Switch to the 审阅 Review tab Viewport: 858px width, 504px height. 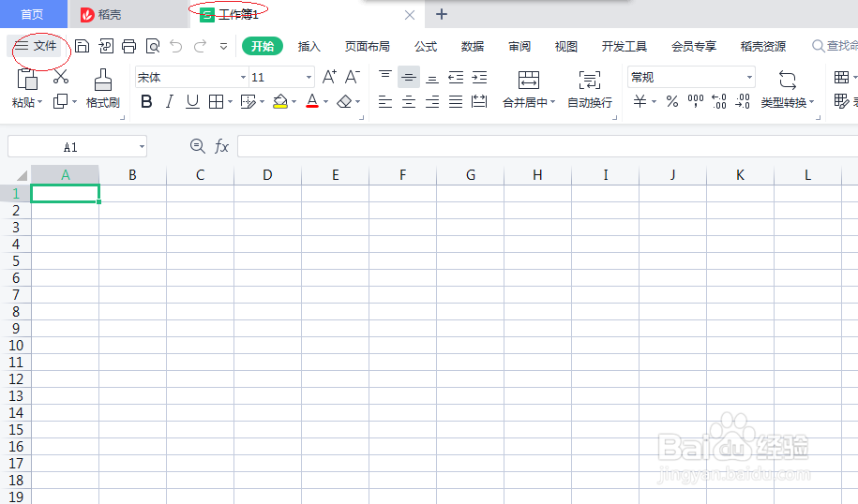pyautogui.click(x=519, y=47)
